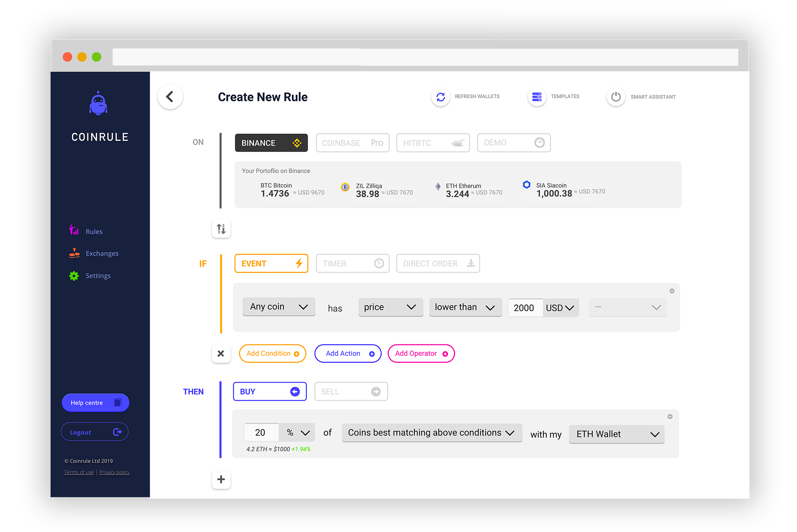Remove the THEN action with minus icon
The width and height of the screenshot is (797, 532).
pos(670,416)
